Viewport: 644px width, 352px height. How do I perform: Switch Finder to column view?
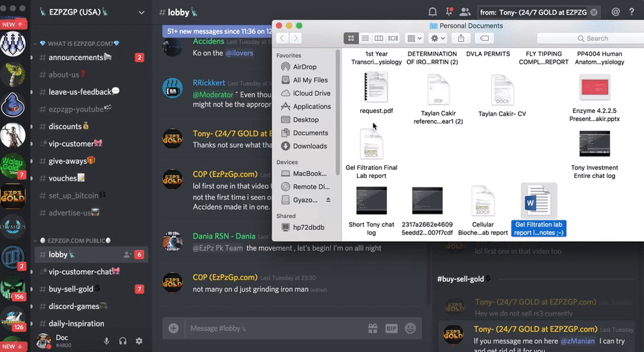tap(378, 38)
